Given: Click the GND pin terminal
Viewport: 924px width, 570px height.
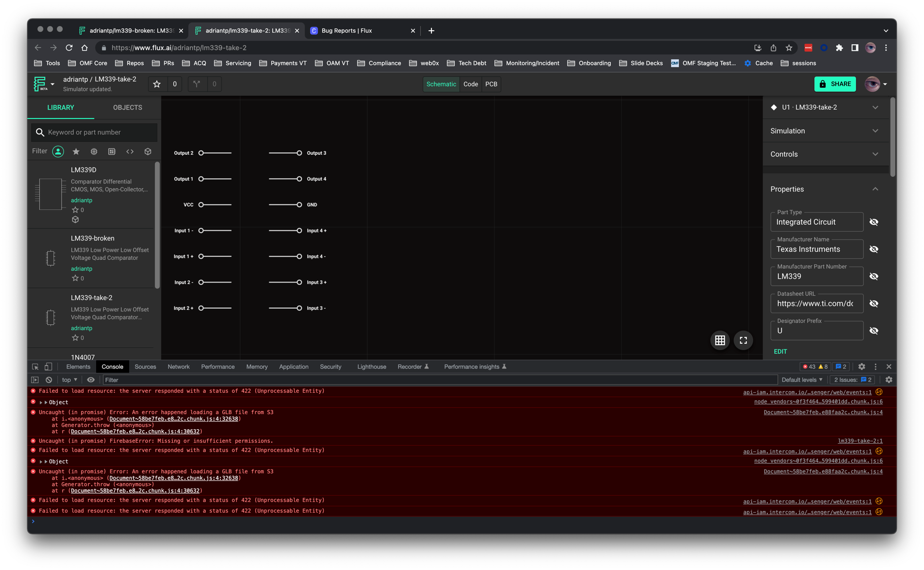Looking at the screenshot, I should (299, 204).
